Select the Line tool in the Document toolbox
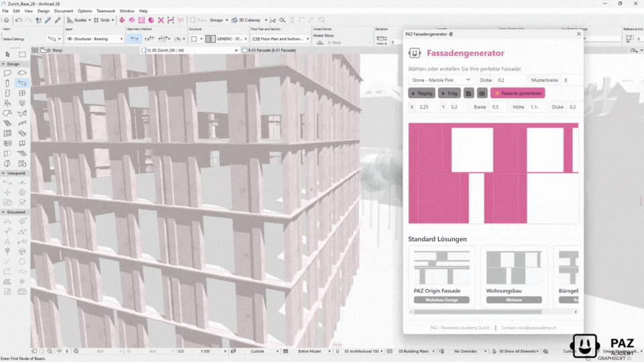This screenshot has width=644, height=362. (x=7, y=261)
